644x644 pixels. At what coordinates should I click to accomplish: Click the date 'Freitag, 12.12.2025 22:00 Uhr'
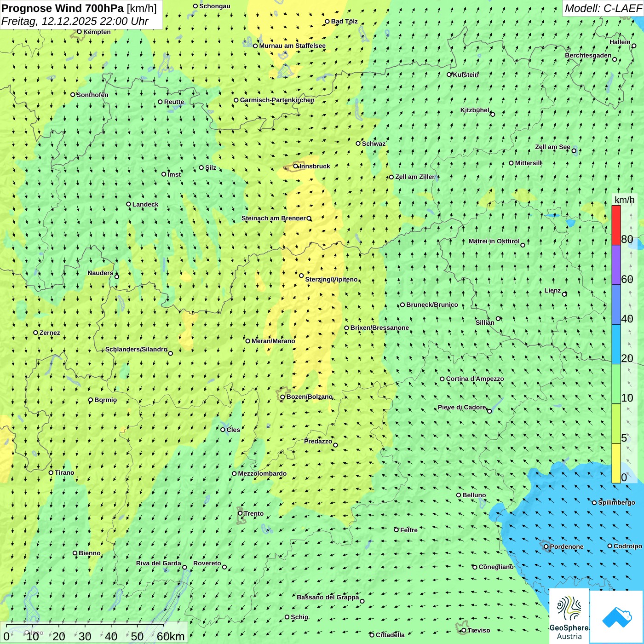pyautogui.click(x=75, y=21)
